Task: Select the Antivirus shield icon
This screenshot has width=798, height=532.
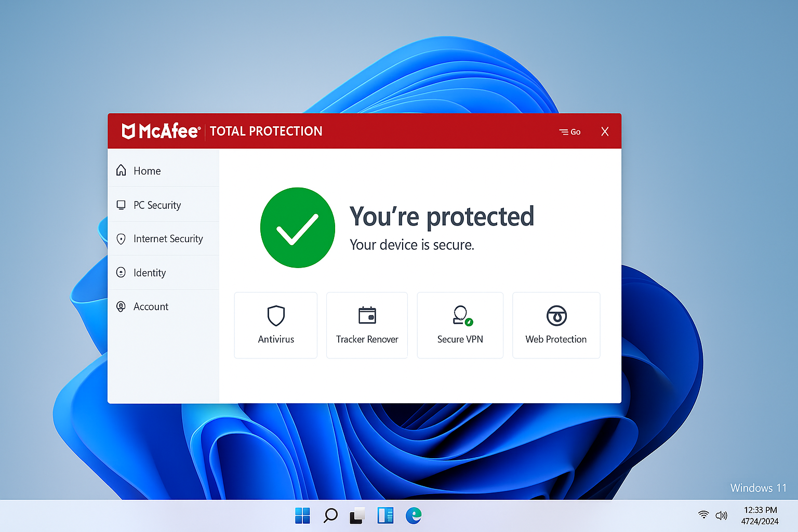Action: [x=275, y=316]
